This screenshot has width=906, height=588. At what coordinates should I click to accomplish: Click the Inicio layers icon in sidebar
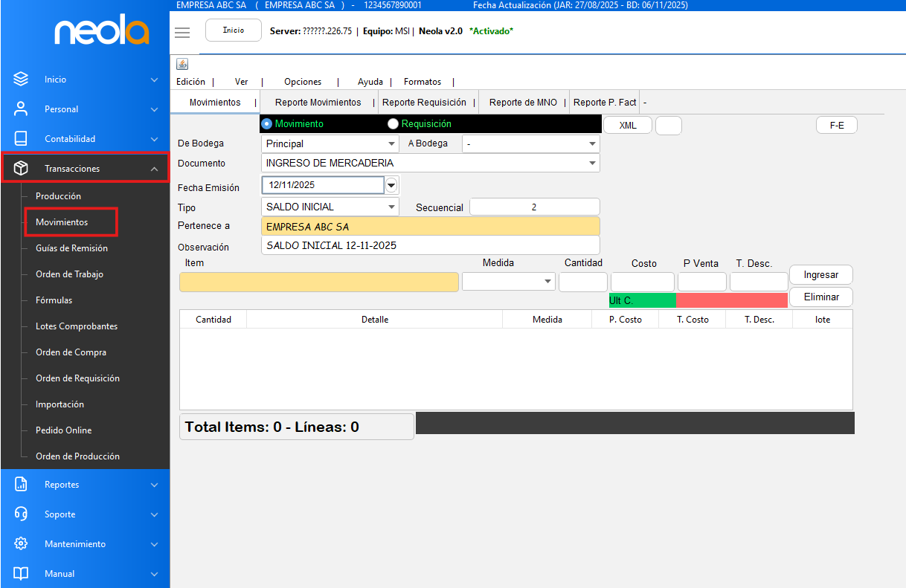[x=21, y=80]
